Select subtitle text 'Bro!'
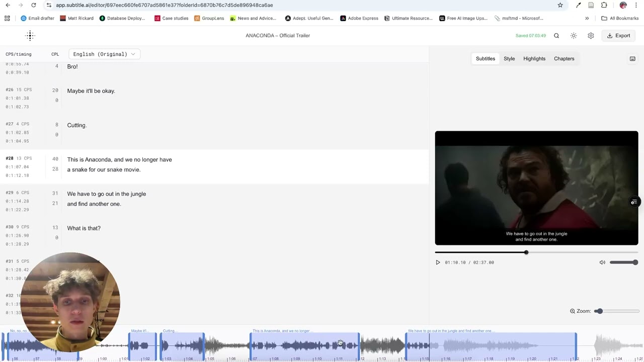Image resolution: width=644 pixels, height=362 pixels. pos(72,66)
